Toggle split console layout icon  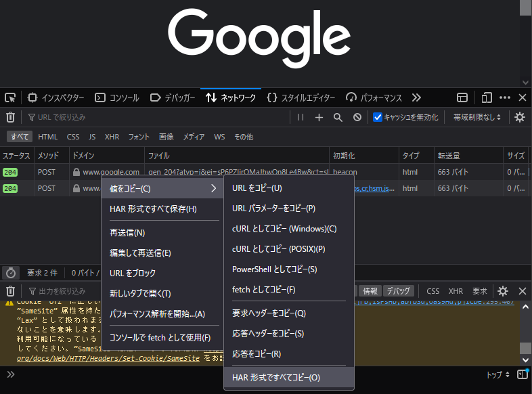[462, 97]
